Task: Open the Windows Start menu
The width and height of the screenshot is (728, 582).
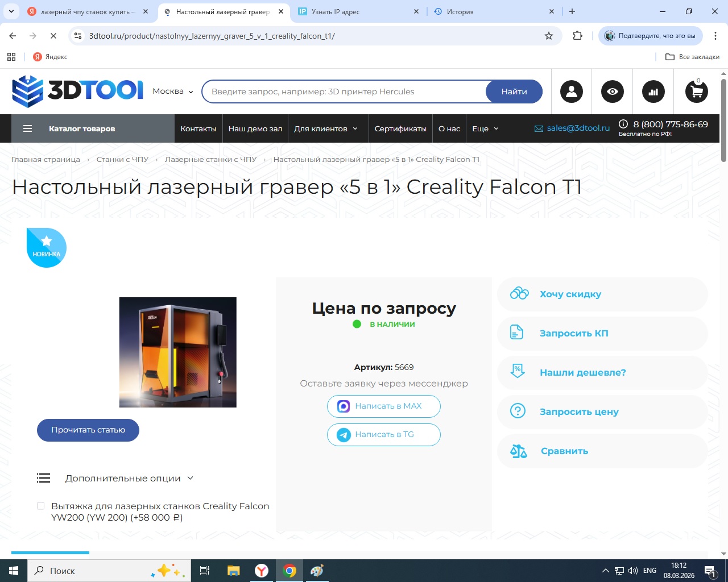Action: click(14, 571)
